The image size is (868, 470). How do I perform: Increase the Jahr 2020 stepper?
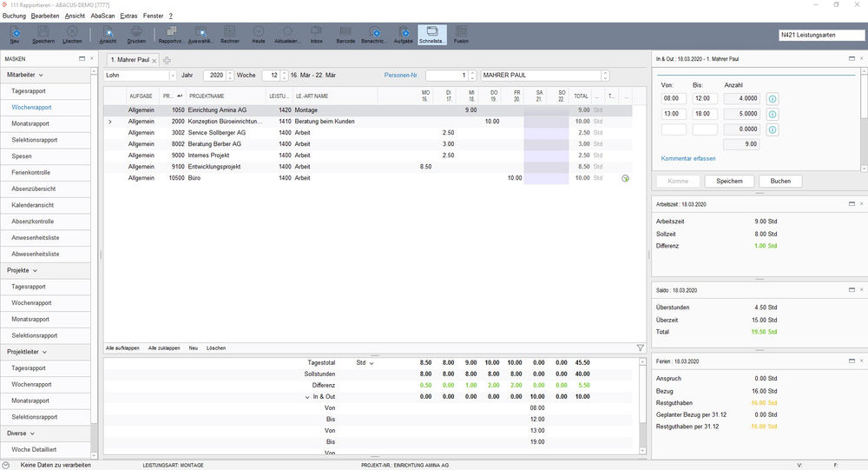tap(230, 73)
